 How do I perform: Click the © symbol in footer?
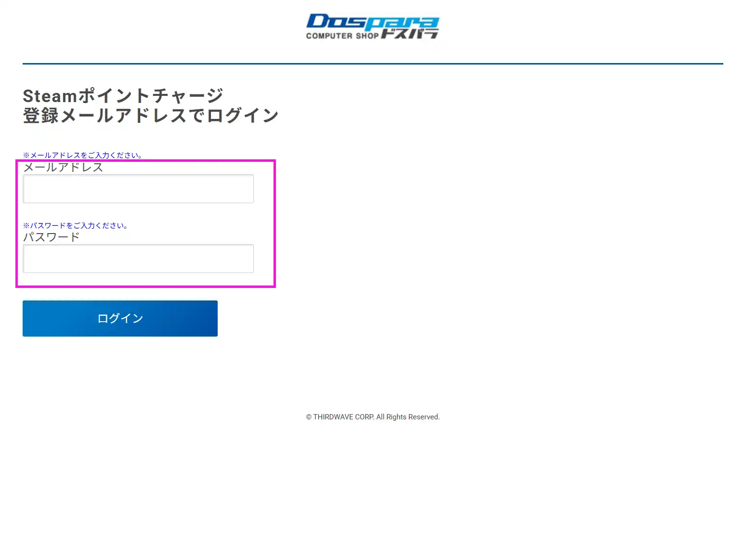click(309, 417)
